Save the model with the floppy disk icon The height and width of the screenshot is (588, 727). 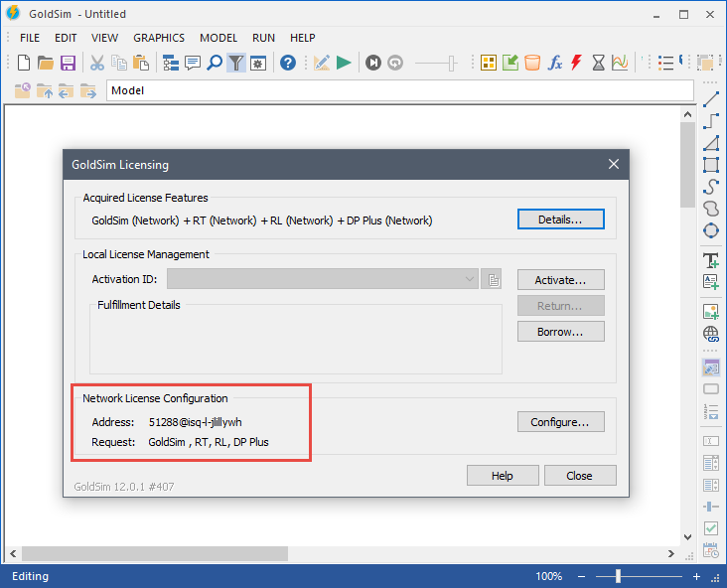point(68,63)
